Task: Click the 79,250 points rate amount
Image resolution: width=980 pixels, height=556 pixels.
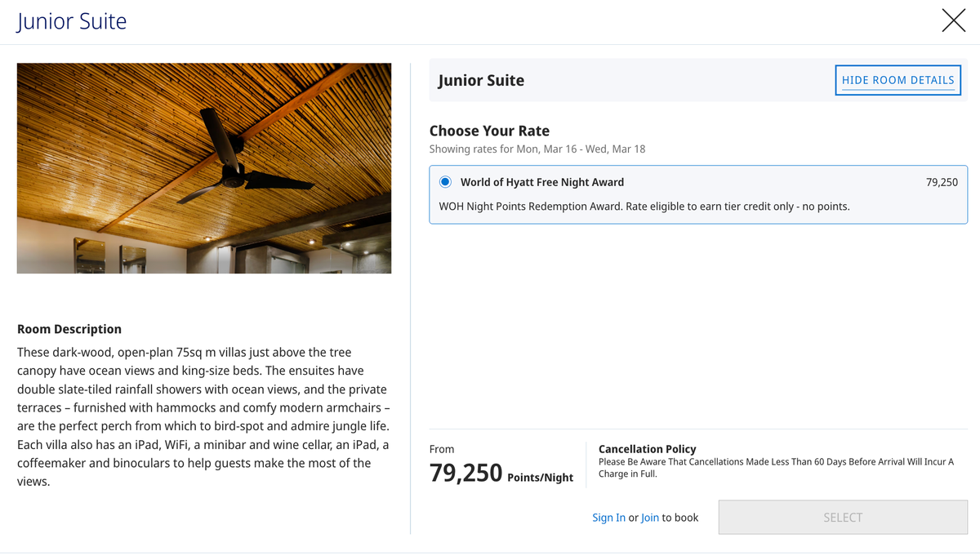Action: point(942,182)
